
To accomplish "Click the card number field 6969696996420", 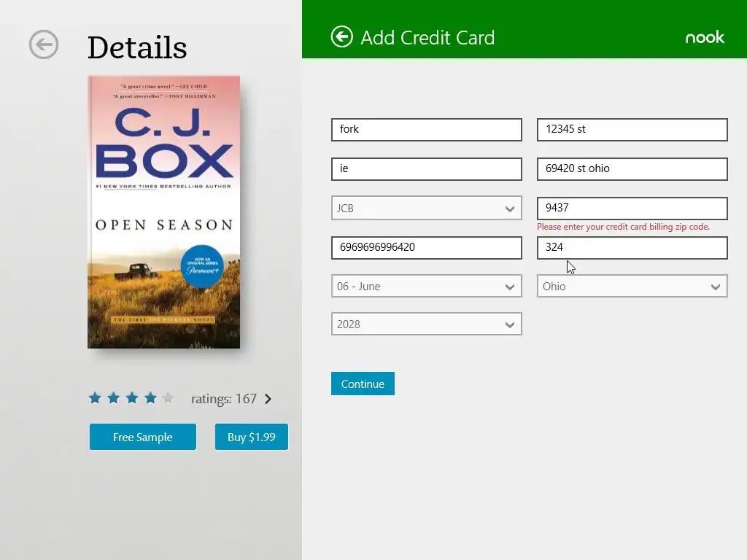I will click(x=426, y=248).
